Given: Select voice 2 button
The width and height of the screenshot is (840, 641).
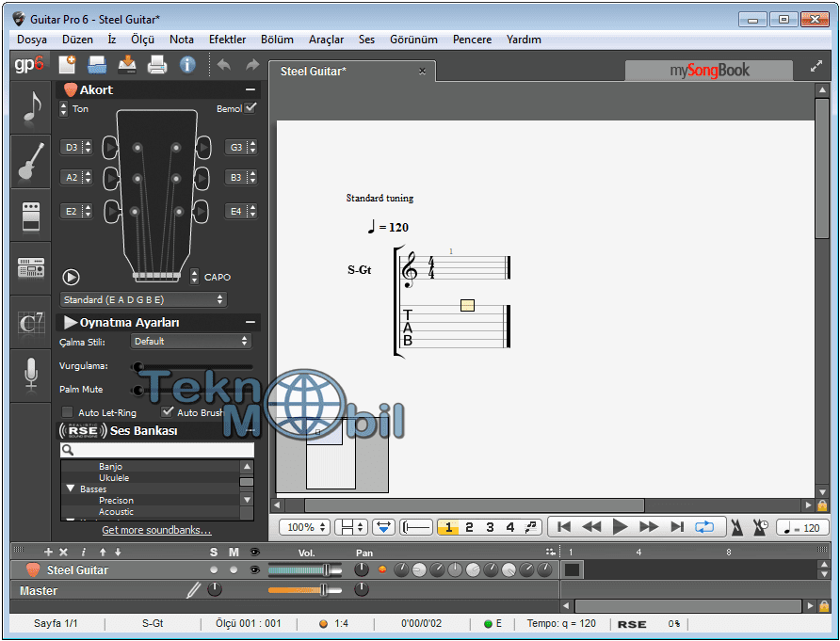Looking at the screenshot, I should 469,527.
